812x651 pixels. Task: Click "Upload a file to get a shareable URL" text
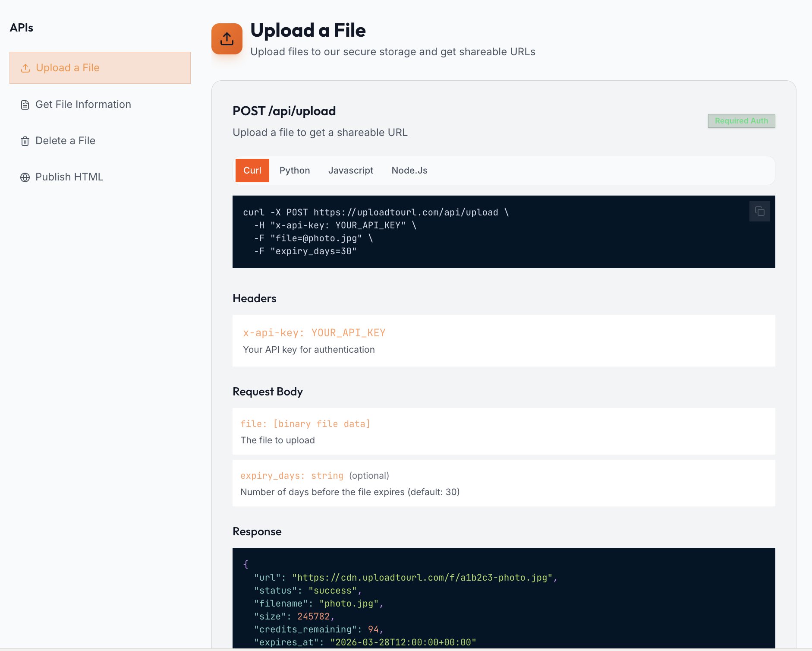[x=320, y=133]
